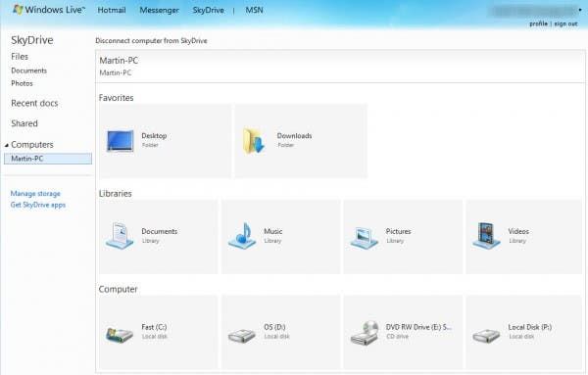Image resolution: width=588 pixels, height=375 pixels.
Task: Click the Videos library label text
Action: click(518, 231)
